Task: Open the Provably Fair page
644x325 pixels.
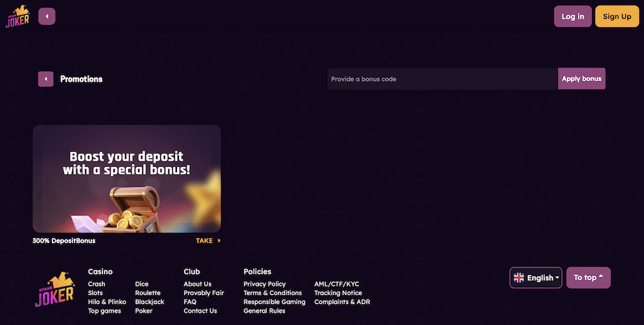Action: (203, 293)
